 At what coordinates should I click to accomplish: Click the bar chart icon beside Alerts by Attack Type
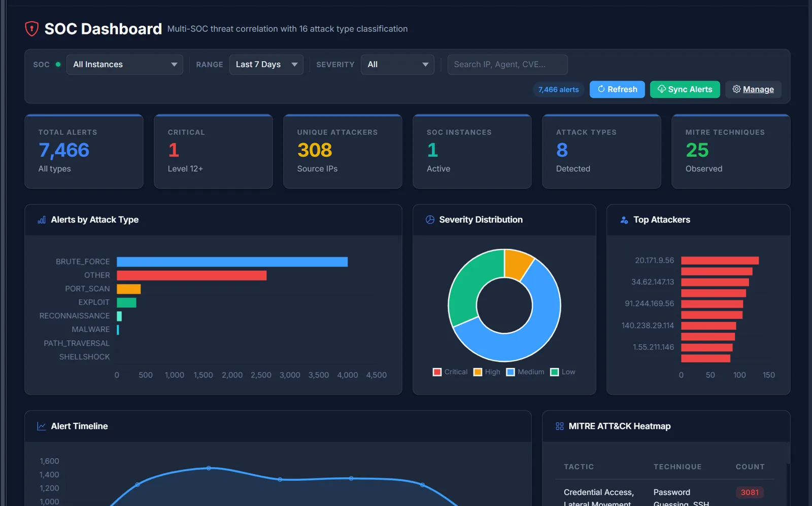[42, 220]
